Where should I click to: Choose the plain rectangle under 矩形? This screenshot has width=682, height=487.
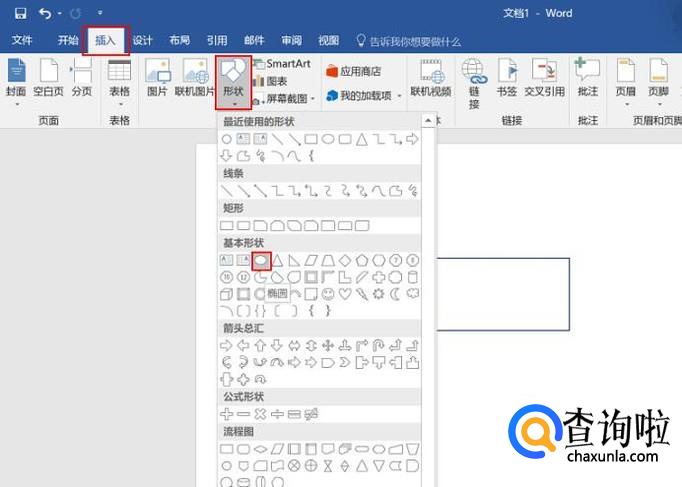[226, 225]
